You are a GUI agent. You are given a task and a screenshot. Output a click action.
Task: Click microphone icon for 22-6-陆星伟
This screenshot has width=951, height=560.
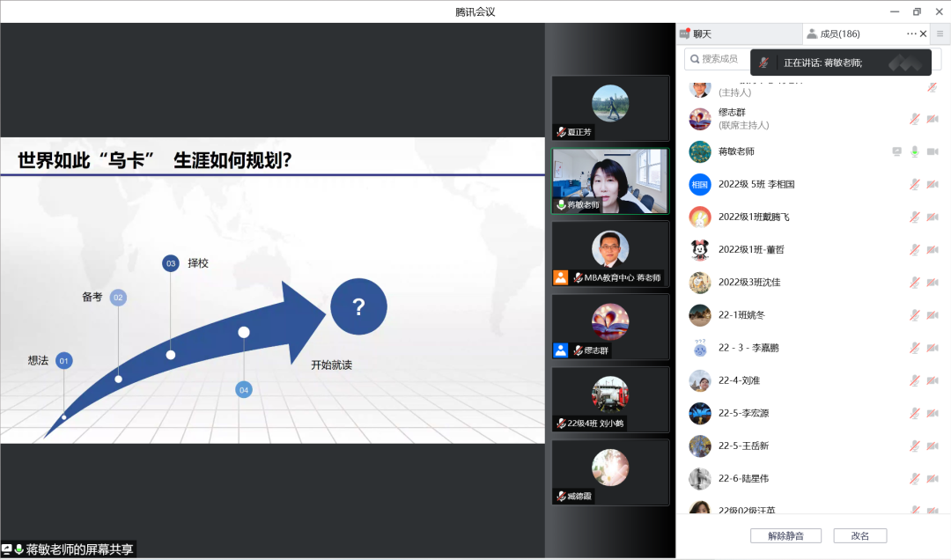point(915,479)
